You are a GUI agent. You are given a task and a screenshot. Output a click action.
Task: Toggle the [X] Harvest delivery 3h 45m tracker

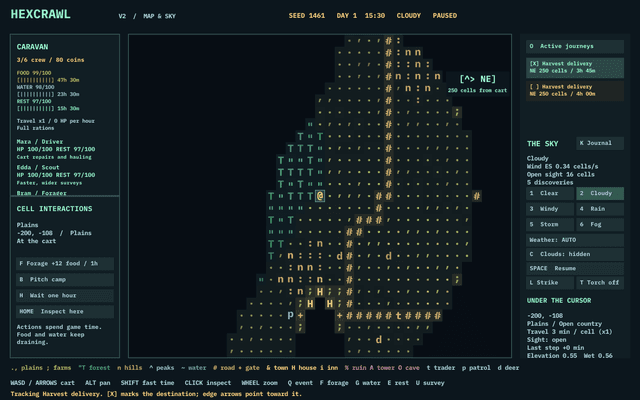575,67
